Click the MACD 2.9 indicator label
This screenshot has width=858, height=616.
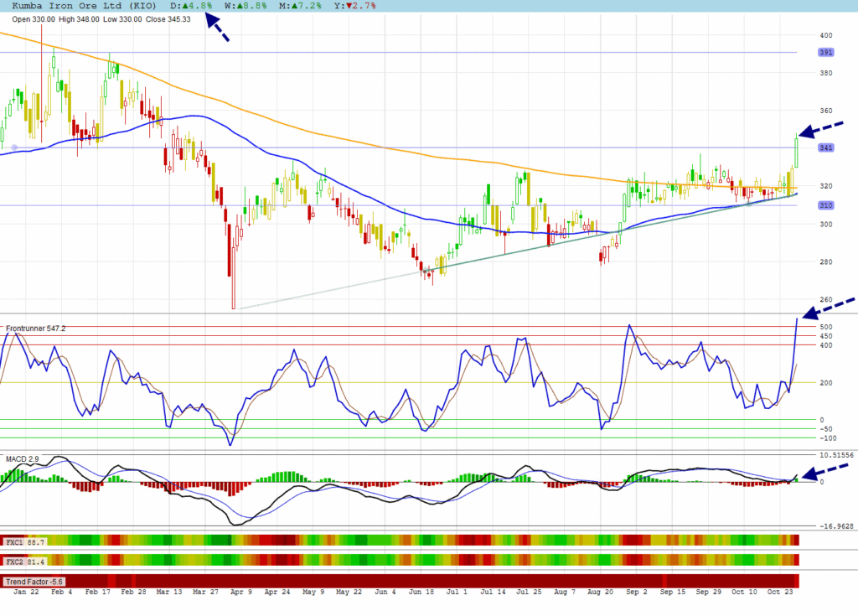23,459
